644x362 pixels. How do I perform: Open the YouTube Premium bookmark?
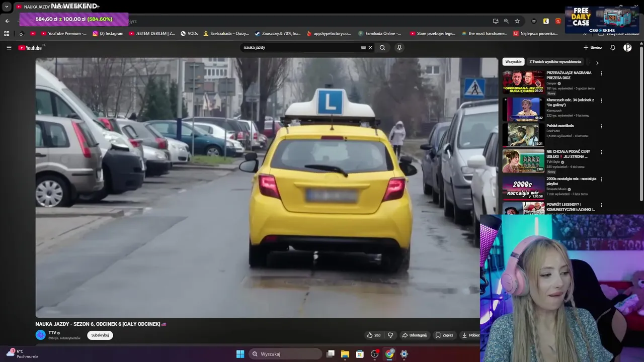63,34
